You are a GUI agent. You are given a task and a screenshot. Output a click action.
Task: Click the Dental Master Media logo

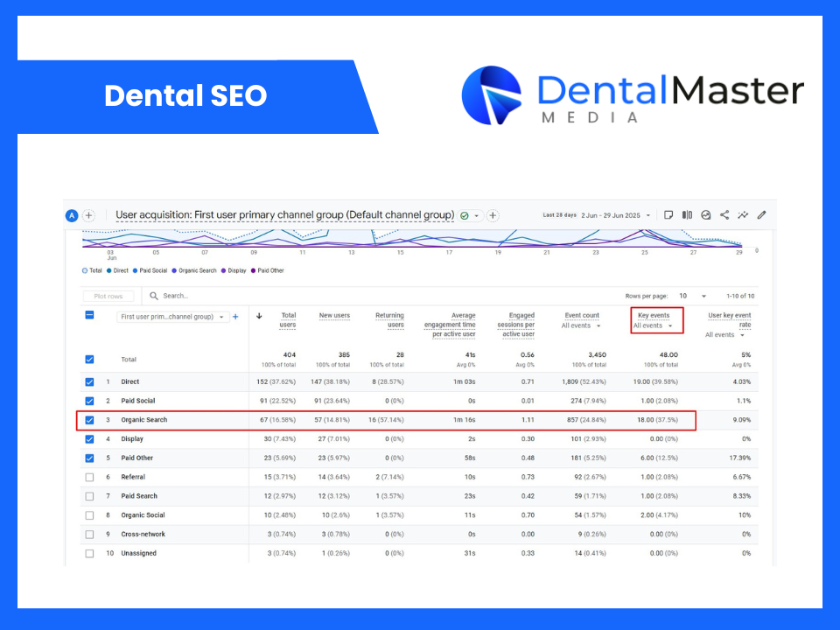pos(632,95)
